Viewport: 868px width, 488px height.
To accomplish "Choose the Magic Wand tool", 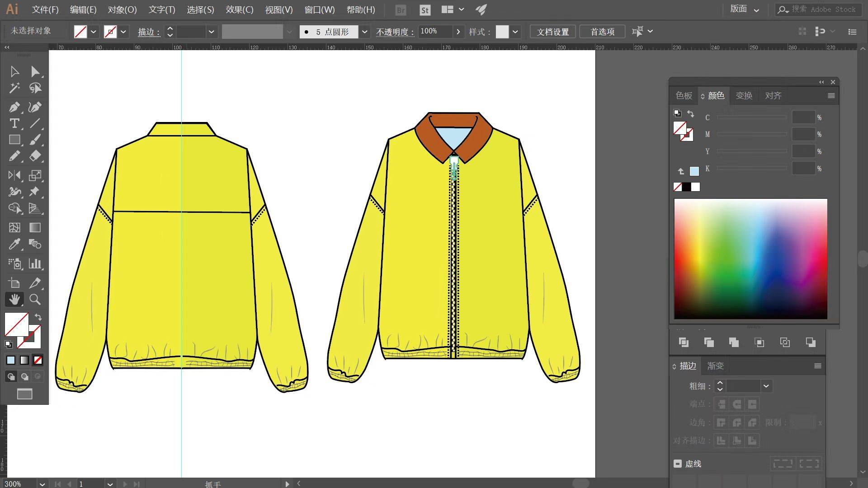I will [14, 88].
